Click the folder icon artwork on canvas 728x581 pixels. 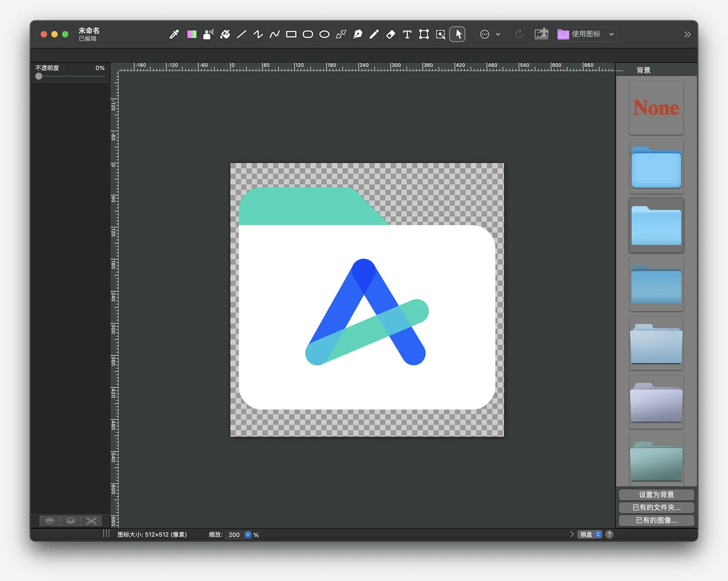367,298
